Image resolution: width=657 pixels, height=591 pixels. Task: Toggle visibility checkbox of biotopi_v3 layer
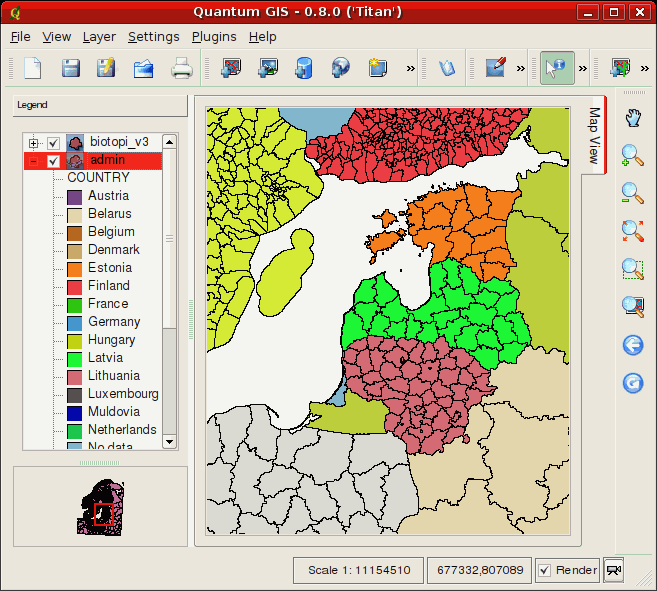click(x=53, y=143)
